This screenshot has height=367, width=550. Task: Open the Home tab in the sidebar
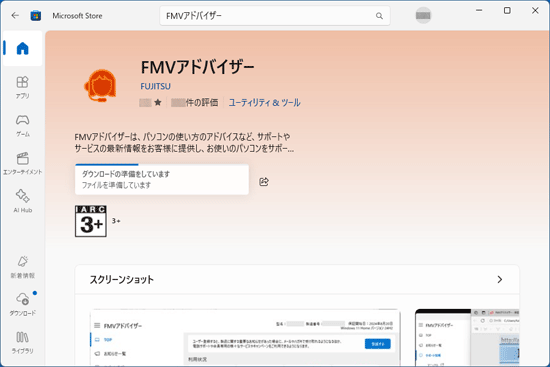22,48
